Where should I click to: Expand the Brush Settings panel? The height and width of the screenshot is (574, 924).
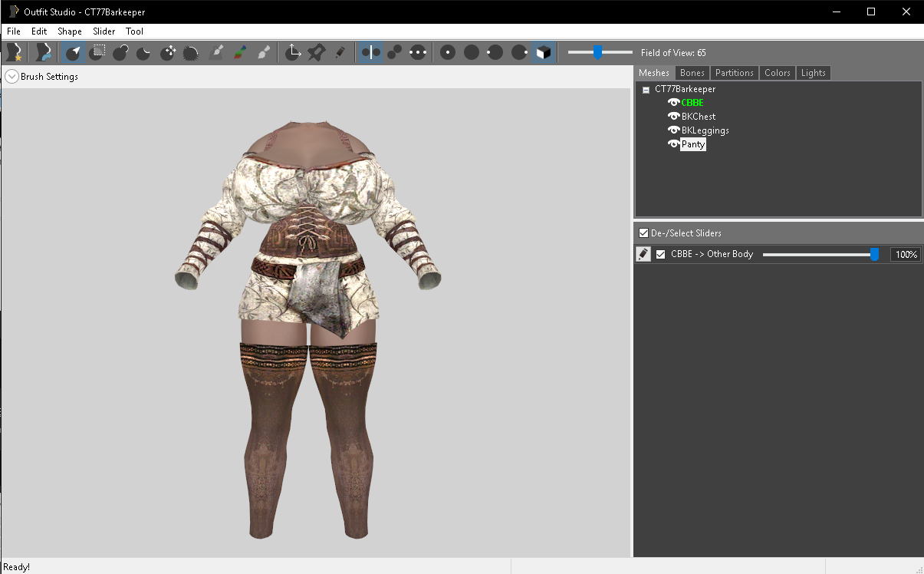click(x=12, y=77)
